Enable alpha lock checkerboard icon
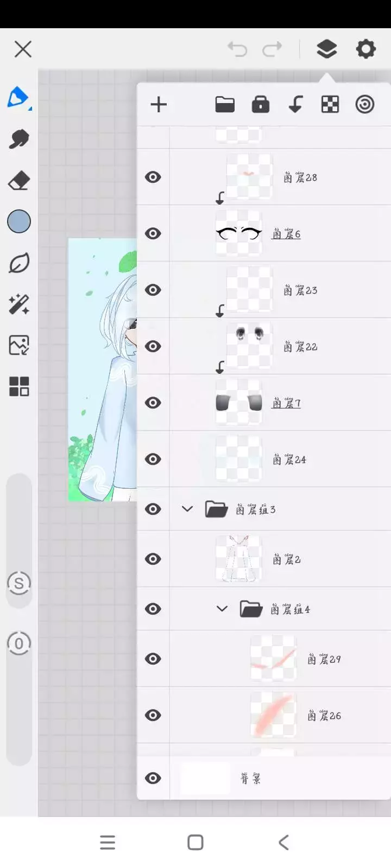 (330, 104)
